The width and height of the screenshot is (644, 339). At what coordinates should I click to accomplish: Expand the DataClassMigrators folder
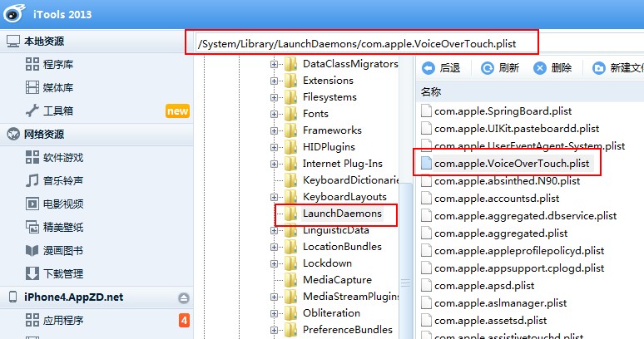(274, 64)
